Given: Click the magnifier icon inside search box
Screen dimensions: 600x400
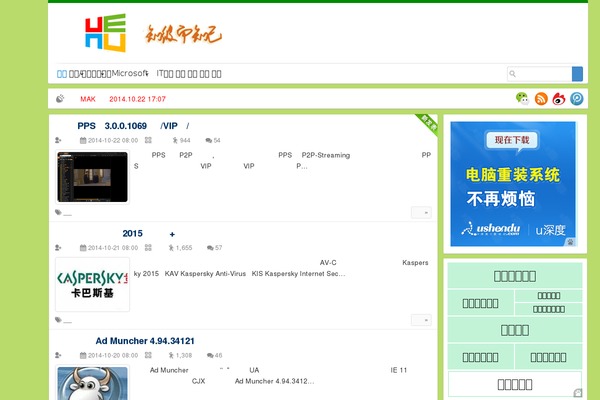Looking at the screenshot, I should pyautogui.click(x=513, y=74).
